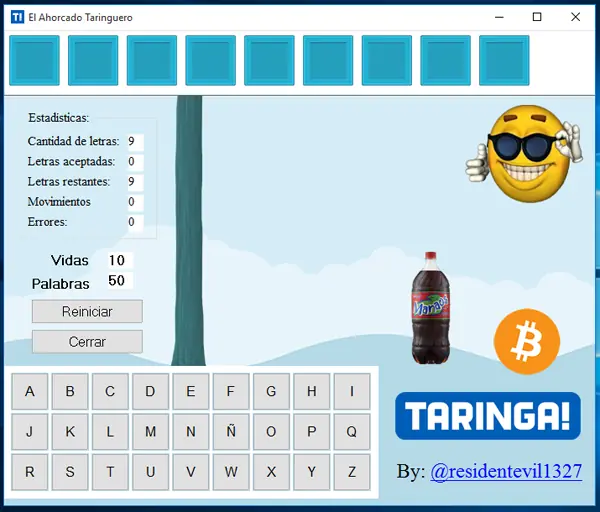Click the Vidas counter showing 10
600x512 pixels.
point(120,261)
